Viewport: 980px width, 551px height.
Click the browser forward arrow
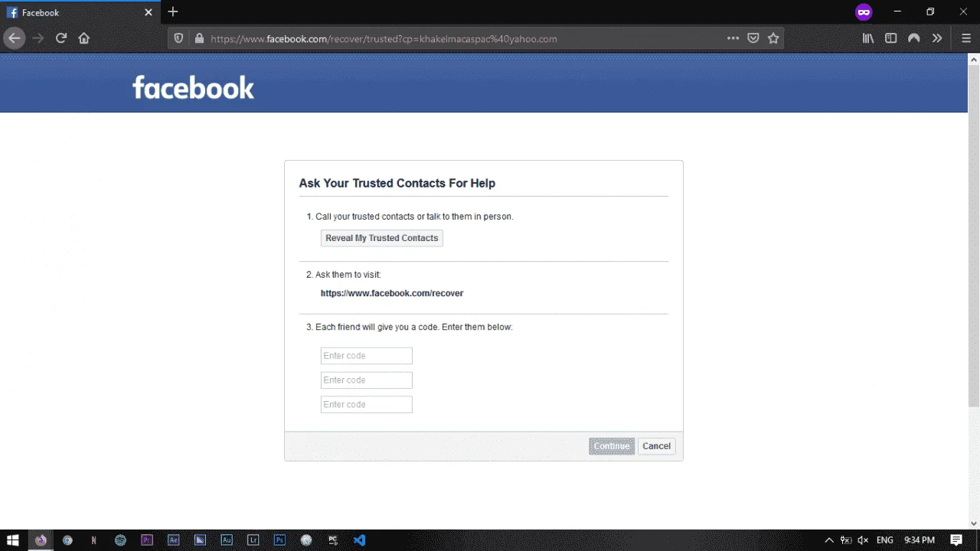point(38,38)
